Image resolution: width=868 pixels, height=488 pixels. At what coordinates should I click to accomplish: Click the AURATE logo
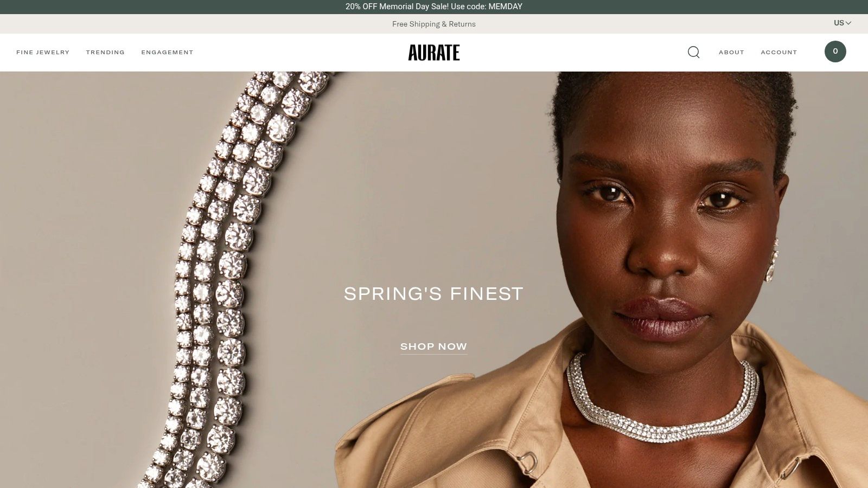[434, 53]
